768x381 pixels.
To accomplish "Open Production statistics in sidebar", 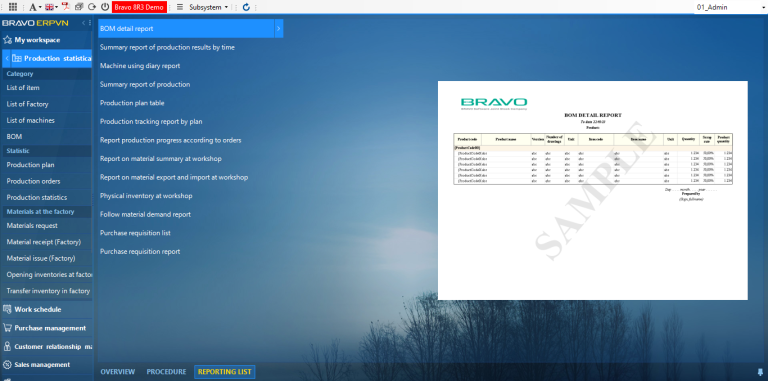I will coord(37,197).
